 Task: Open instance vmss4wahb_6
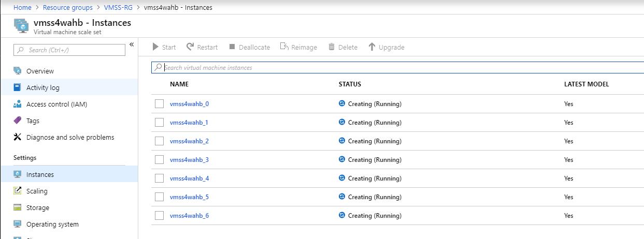[x=189, y=215]
